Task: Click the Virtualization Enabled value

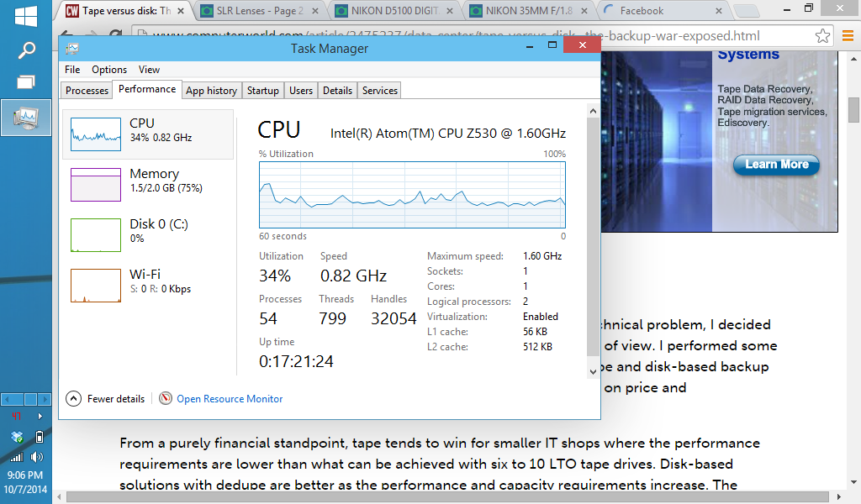Action: pos(541,317)
